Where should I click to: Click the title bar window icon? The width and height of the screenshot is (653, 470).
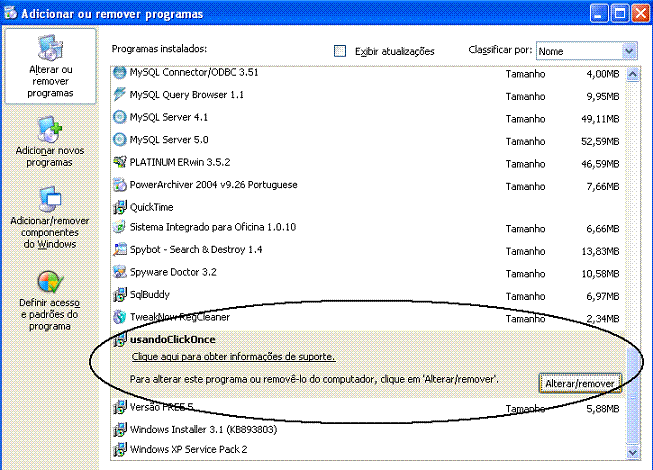point(10,13)
